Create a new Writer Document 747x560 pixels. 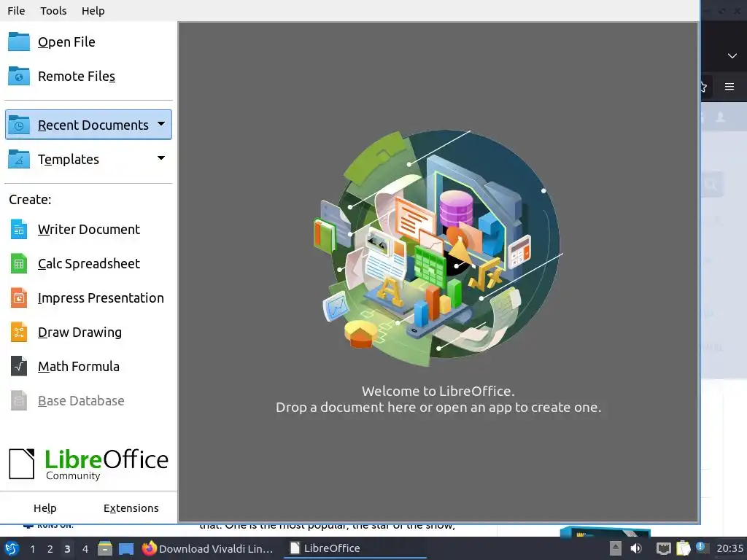88,230
